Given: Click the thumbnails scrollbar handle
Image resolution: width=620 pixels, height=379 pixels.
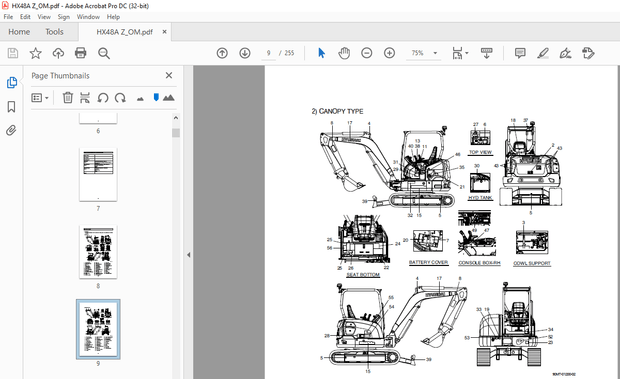Looking at the screenshot, I should (x=176, y=132).
